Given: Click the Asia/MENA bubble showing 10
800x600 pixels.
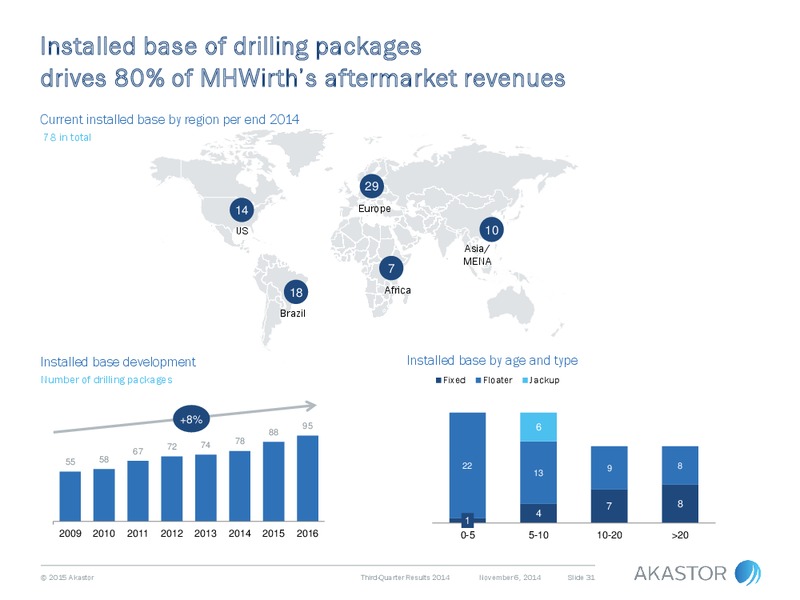Looking at the screenshot, I should (x=491, y=230).
